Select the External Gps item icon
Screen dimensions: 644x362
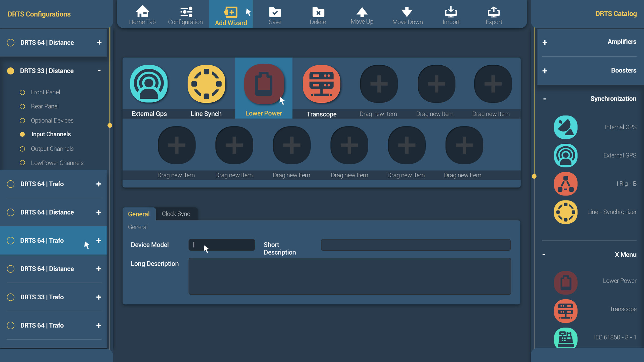149,84
